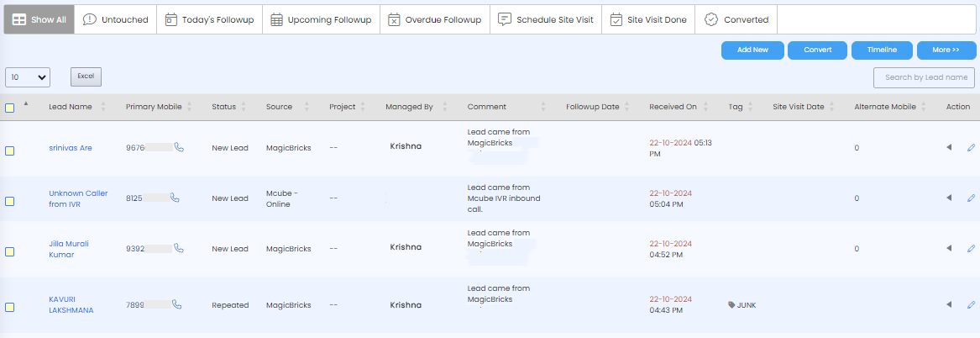This screenshot has height=338, width=980.
Task: Open the Untouched tab
Action: click(116, 19)
